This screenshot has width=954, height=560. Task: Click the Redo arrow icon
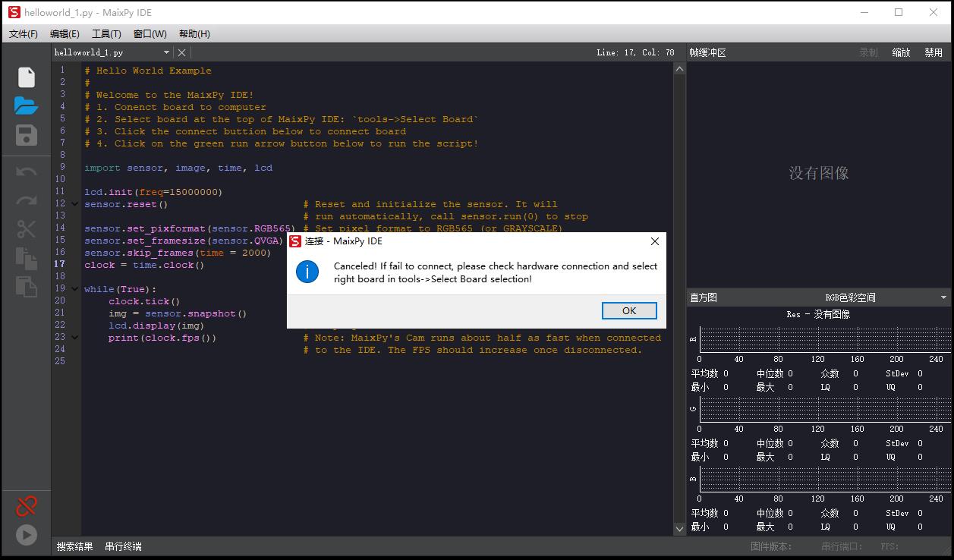coord(27,200)
